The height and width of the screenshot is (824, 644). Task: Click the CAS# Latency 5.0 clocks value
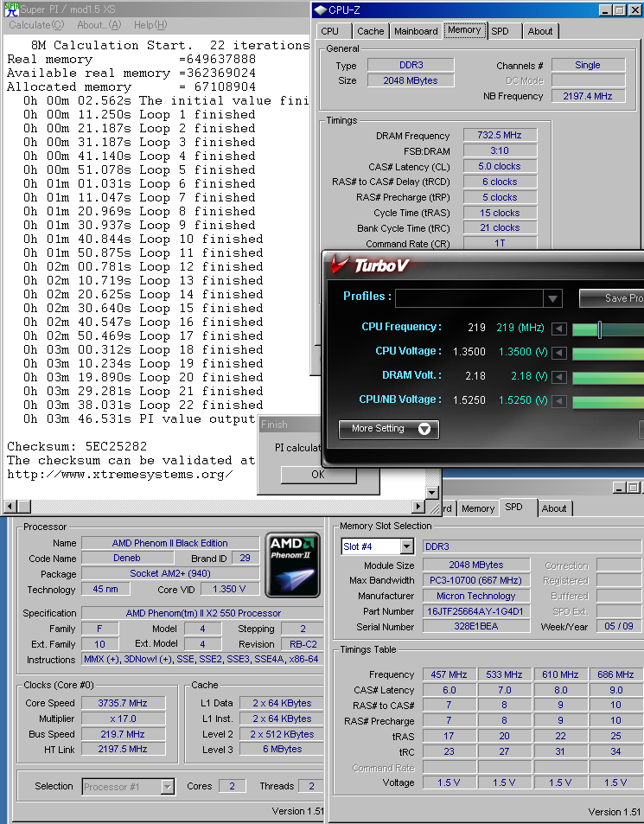(x=500, y=166)
